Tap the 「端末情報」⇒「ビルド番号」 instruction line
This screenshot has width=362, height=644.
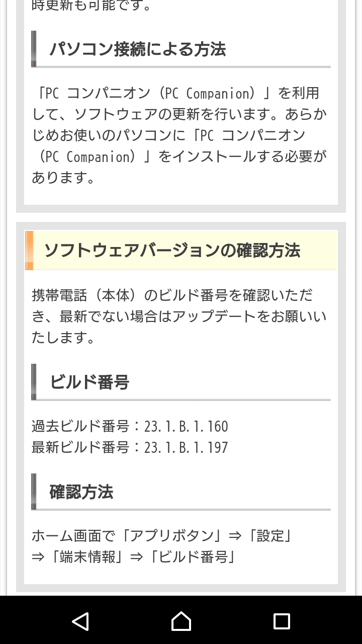point(134,557)
